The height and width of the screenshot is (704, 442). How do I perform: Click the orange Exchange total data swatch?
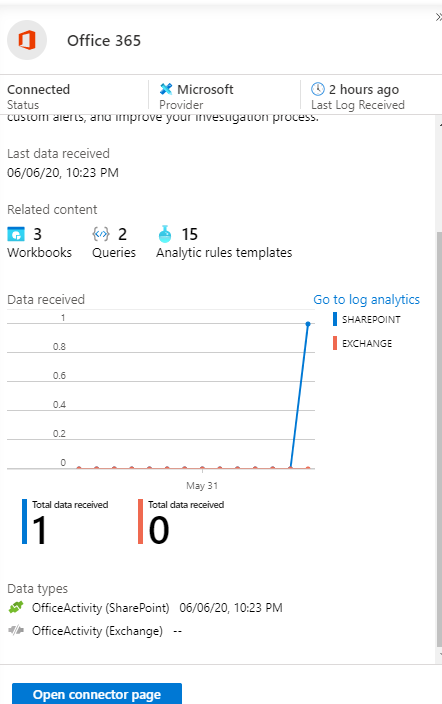141,521
